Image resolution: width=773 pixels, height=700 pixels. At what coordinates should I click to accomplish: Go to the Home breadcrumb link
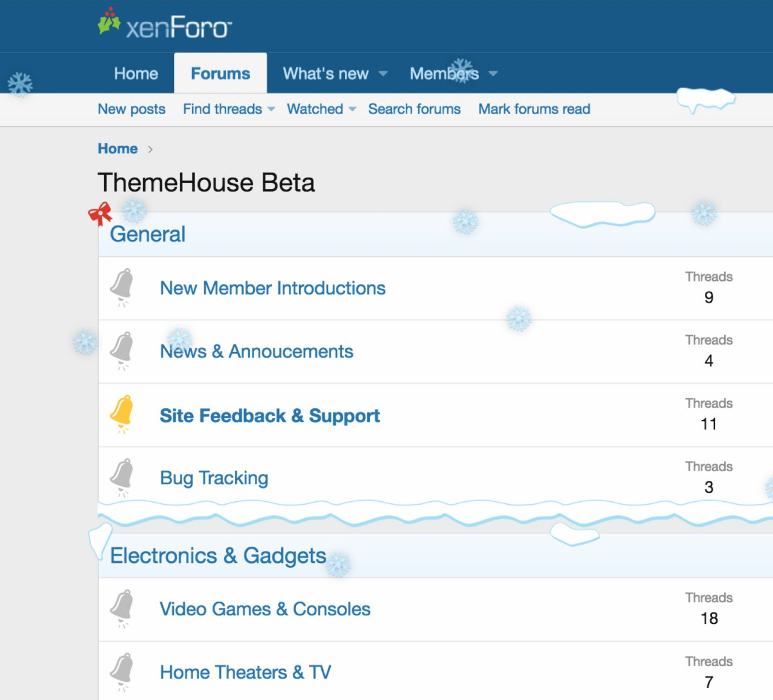point(118,149)
